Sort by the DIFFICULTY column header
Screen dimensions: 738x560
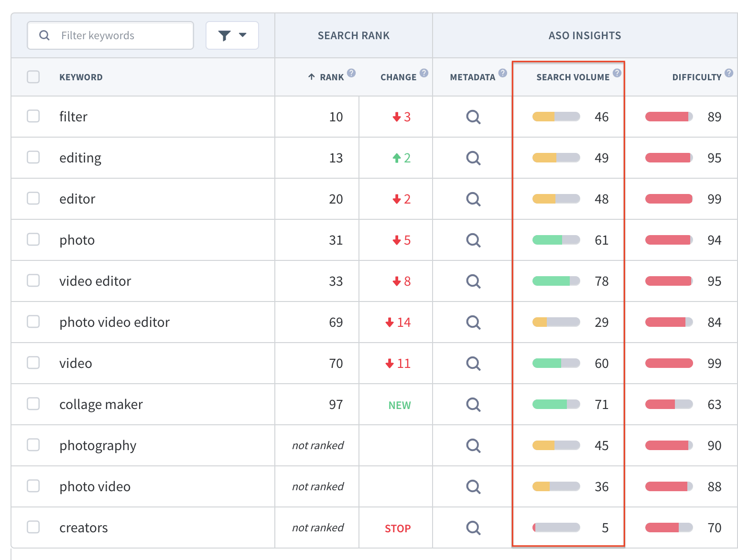pyautogui.click(x=696, y=77)
